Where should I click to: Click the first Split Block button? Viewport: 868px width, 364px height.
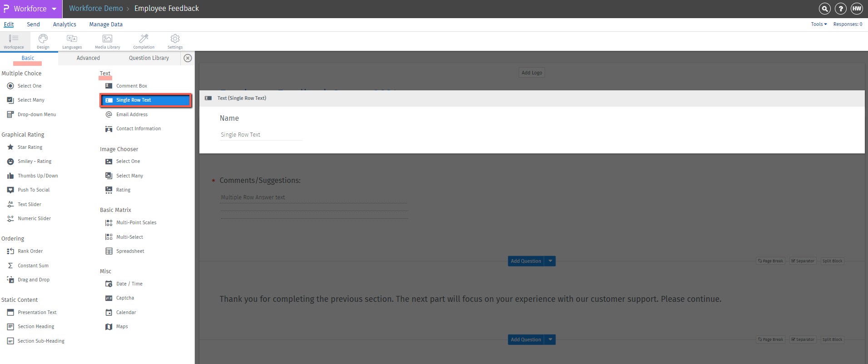pos(832,261)
